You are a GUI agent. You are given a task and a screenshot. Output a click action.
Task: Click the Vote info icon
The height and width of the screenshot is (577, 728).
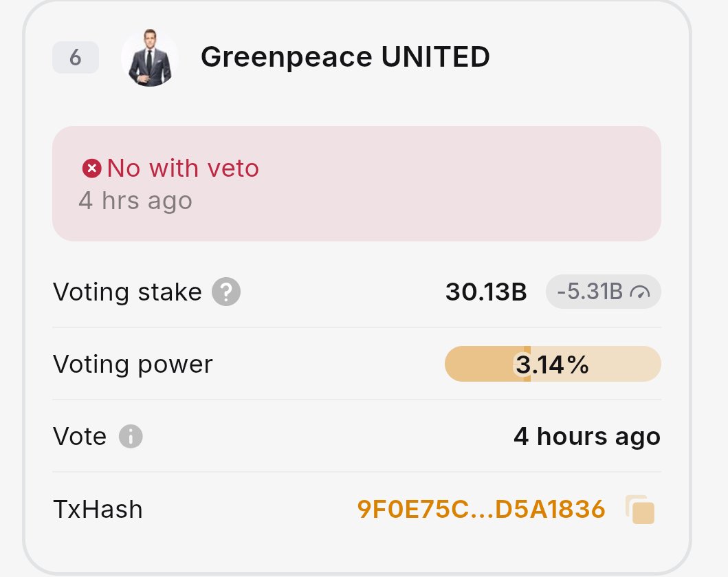click(131, 437)
